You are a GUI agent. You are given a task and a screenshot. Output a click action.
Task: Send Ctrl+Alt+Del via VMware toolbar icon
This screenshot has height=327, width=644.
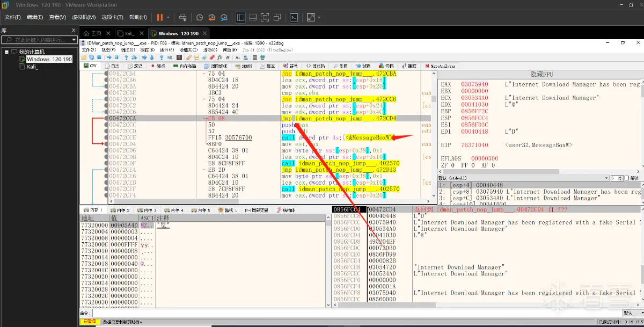tap(183, 17)
